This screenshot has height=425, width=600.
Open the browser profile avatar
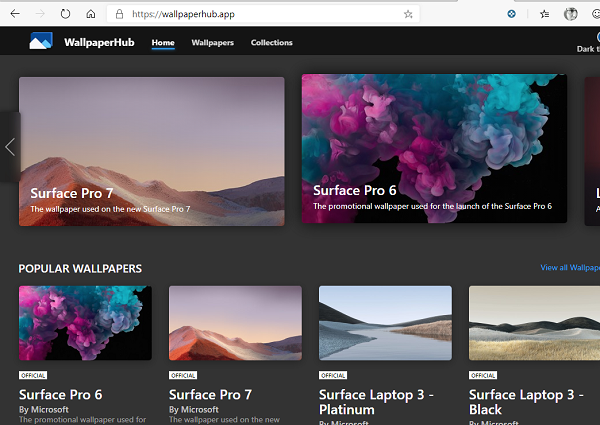(571, 15)
